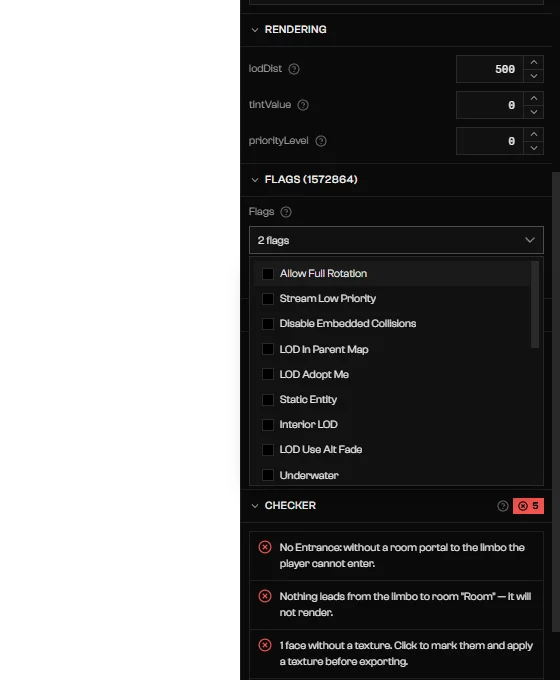The image size is (560, 680).
Task: Enable Allow Full Rotation flag
Action: point(268,274)
